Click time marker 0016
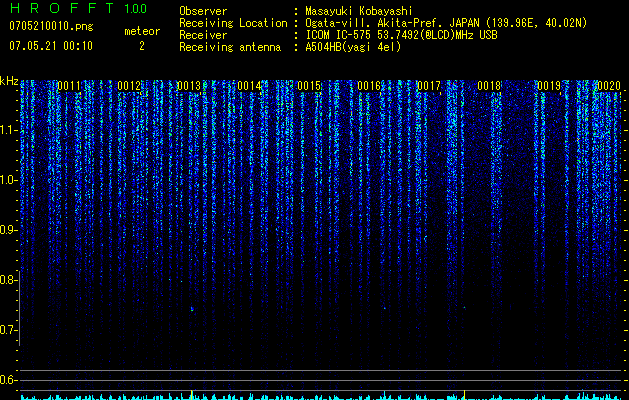Screen dimensions: 629x400 point(369,86)
